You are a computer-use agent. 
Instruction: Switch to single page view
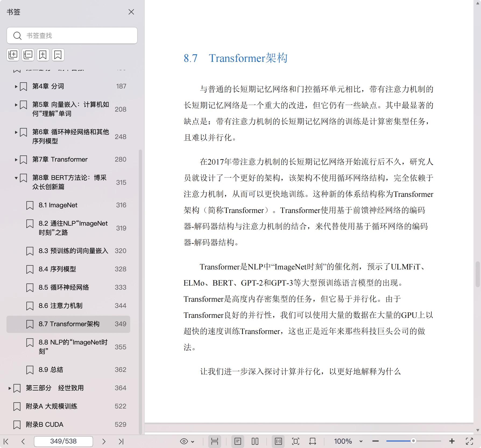pos(238,441)
